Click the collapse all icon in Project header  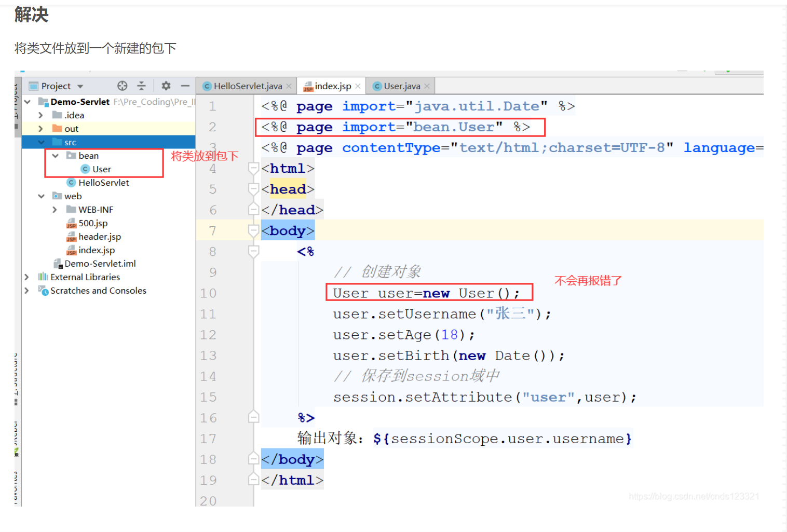[x=141, y=86]
